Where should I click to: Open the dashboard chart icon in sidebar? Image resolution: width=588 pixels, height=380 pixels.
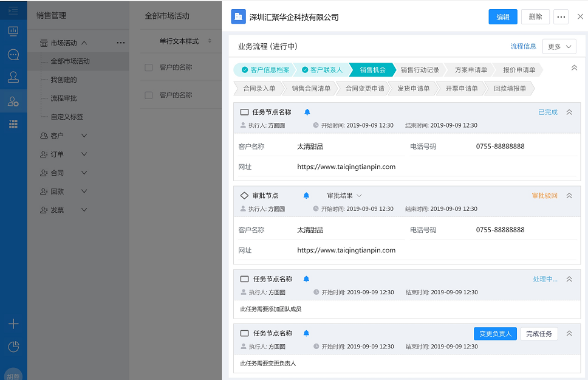pyautogui.click(x=13, y=31)
